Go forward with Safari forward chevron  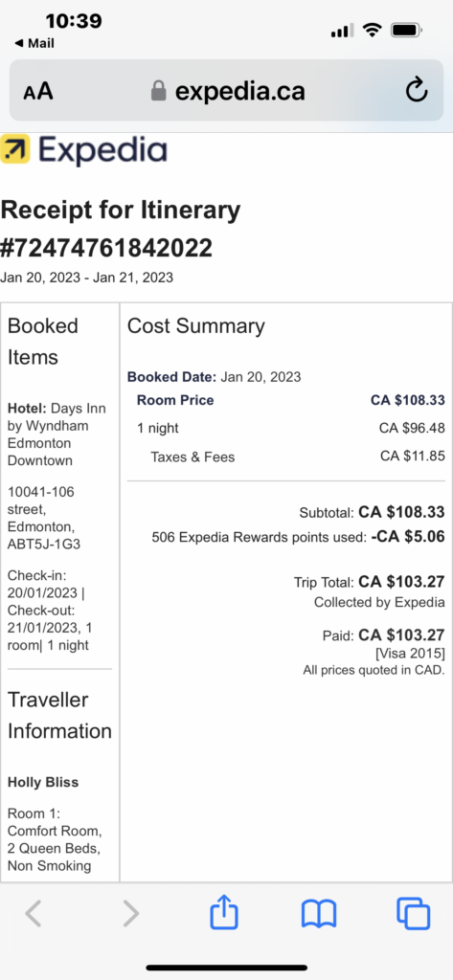[x=131, y=913]
